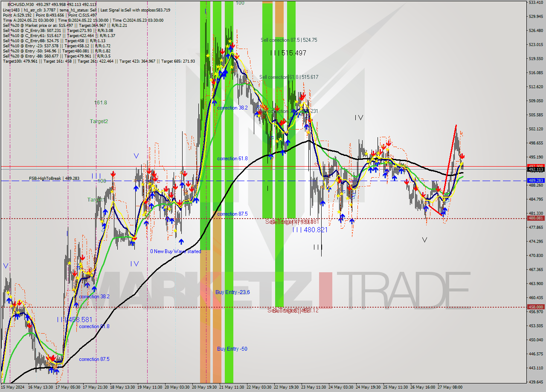This screenshot has width=546, height=392.
Task: Click the 'Buy Entry -23.6' label
Action: 232,292
